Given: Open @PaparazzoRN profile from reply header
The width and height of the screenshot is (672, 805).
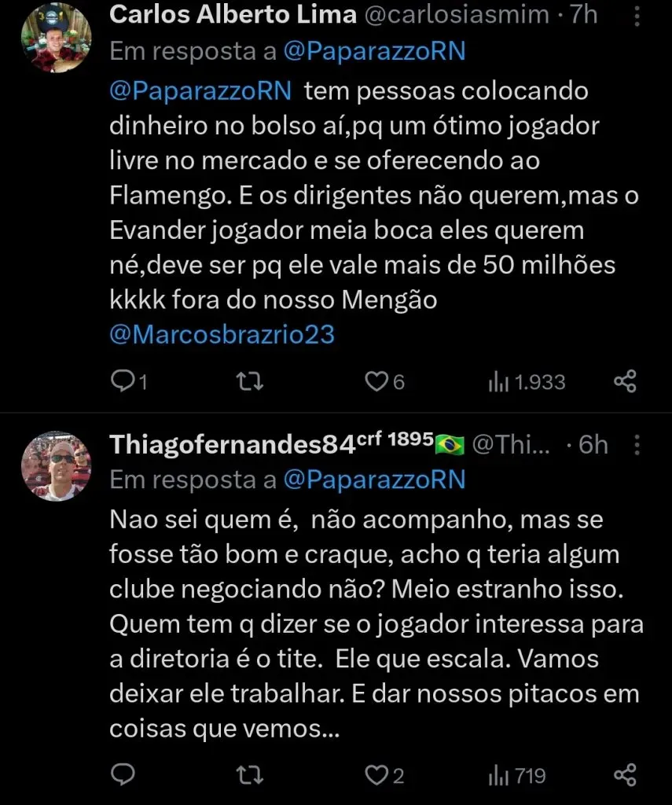Looking at the screenshot, I should pyautogui.click(x=376, y=50).
